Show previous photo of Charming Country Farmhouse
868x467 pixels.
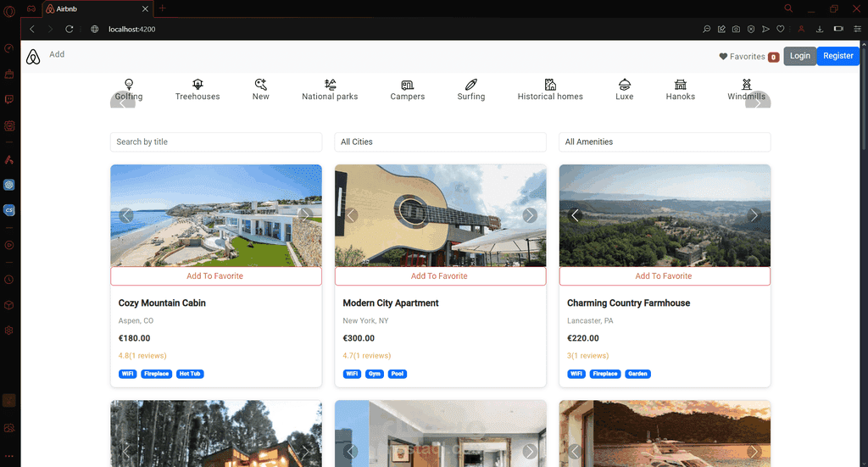click(576, 215)
